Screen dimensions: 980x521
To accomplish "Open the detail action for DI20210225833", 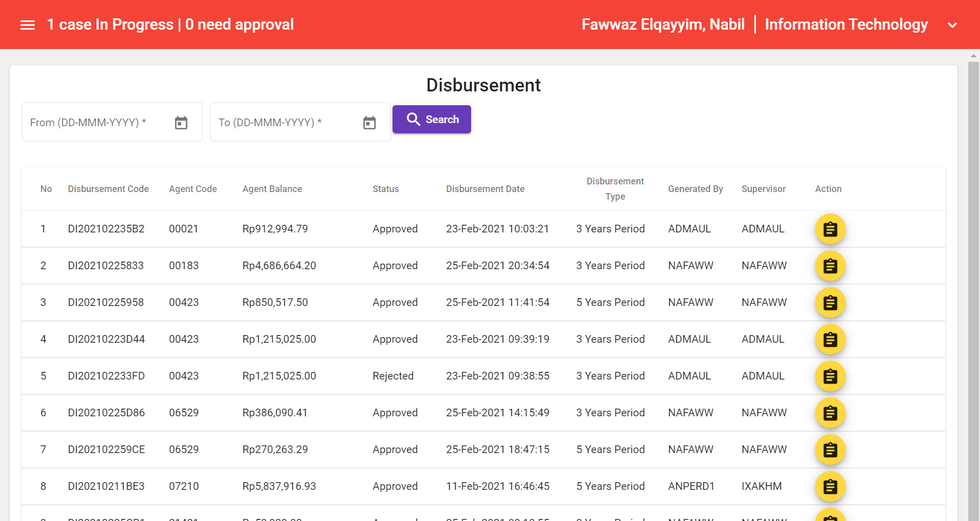I will (830, 266).
